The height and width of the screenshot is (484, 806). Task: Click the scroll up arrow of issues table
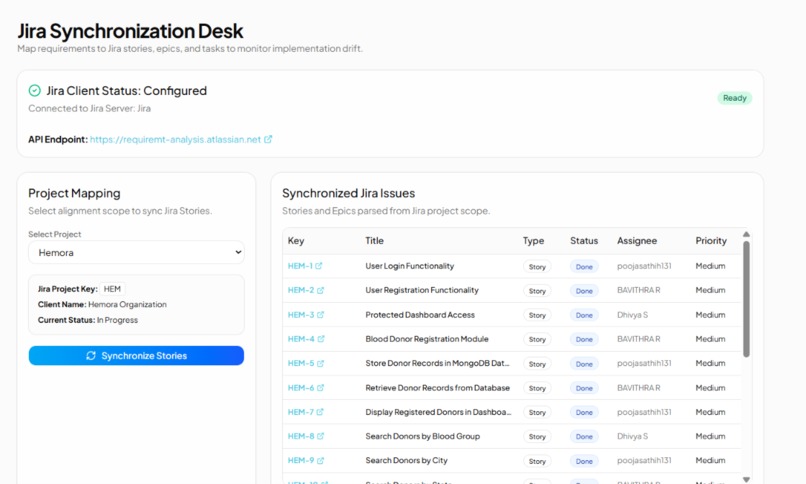[746, 234]
